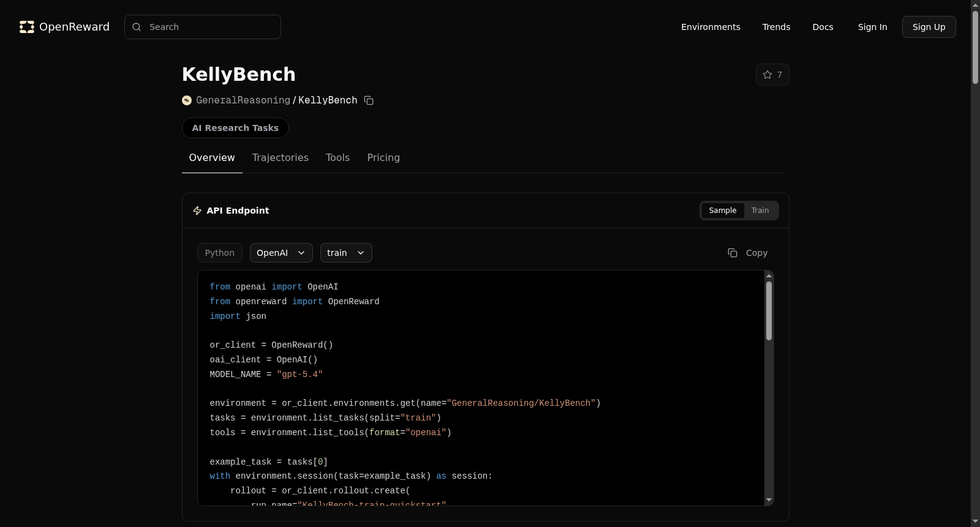Click the "import json" code line
The image size is (980, 527).
coord(238,316)
